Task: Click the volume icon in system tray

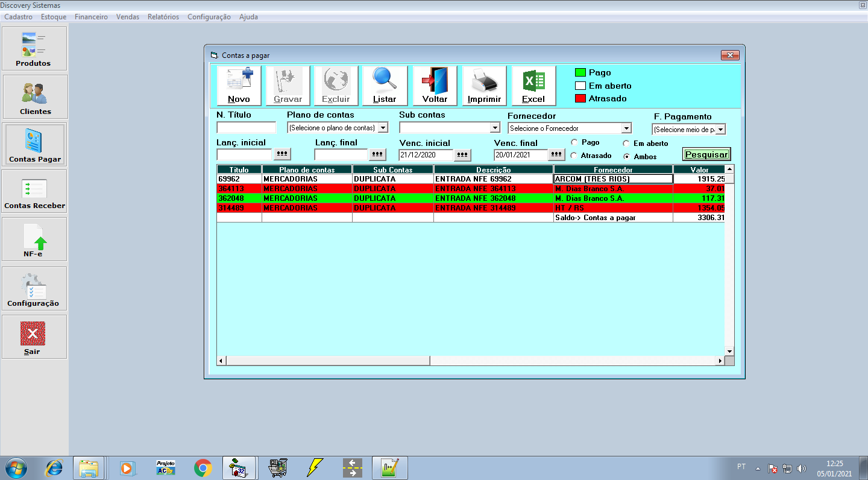Action: coord(802,468)
